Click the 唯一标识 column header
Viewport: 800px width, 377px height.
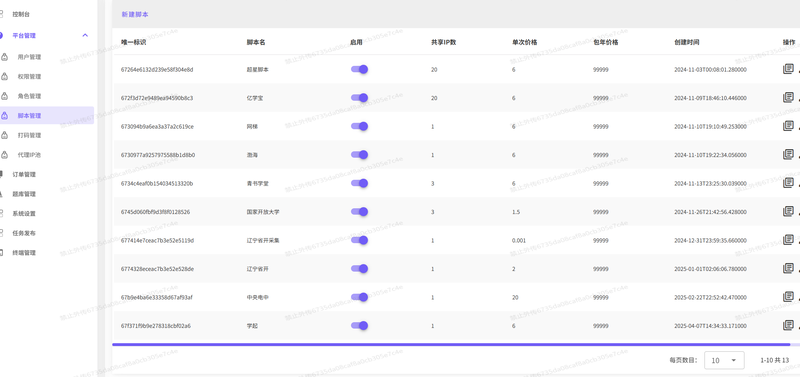tap(134, 42)
